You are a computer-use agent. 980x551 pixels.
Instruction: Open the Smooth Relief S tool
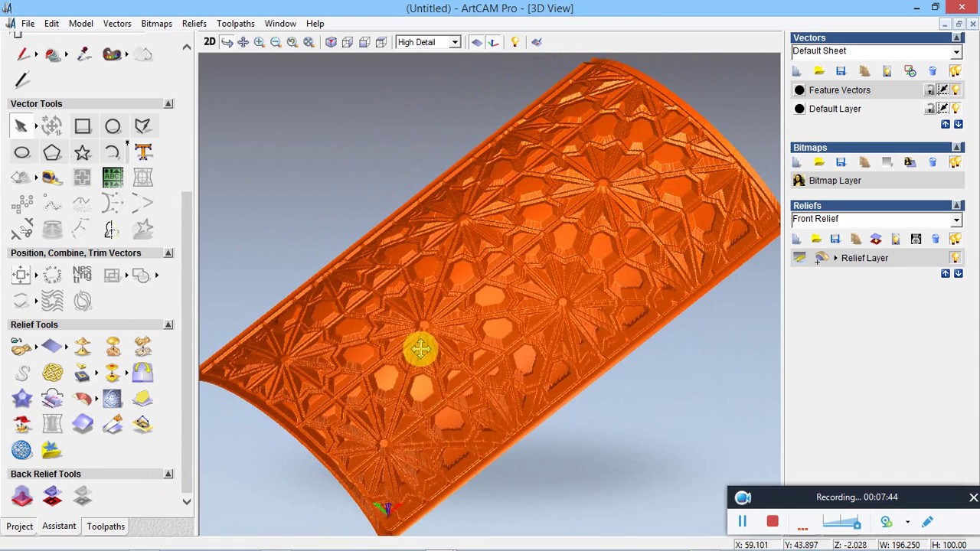(21, 373)
